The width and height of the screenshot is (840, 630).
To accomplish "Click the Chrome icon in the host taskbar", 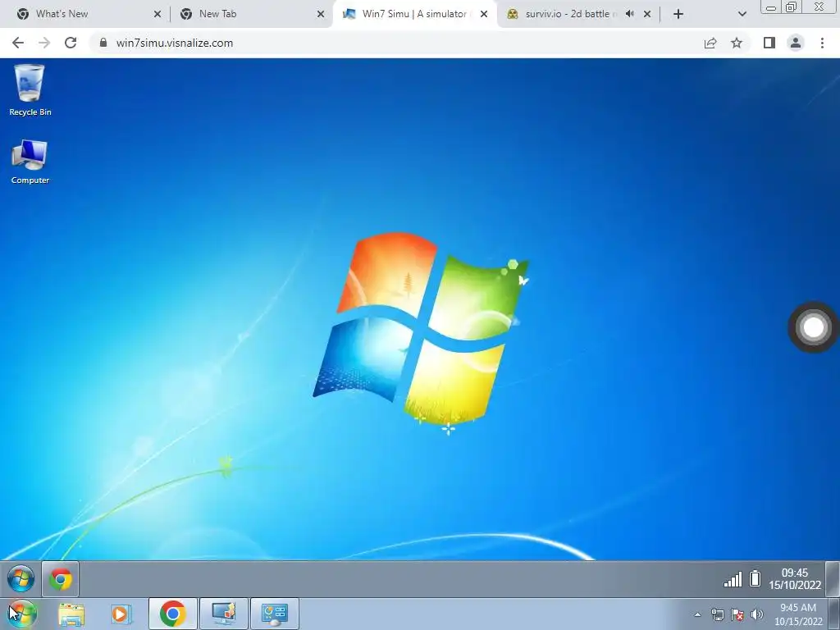I will (x=173, y=614).
